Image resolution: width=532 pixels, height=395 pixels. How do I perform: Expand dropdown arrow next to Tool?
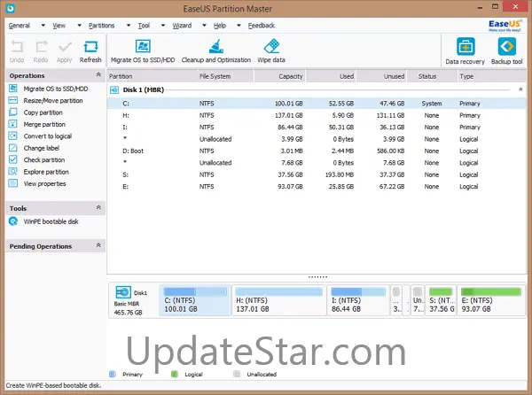tap(163, 26)
